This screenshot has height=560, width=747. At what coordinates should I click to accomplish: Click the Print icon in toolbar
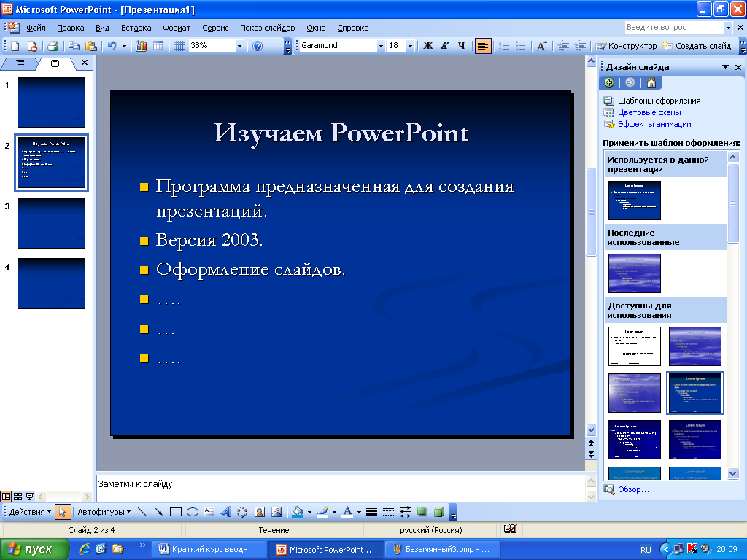[x=53, y=46]
